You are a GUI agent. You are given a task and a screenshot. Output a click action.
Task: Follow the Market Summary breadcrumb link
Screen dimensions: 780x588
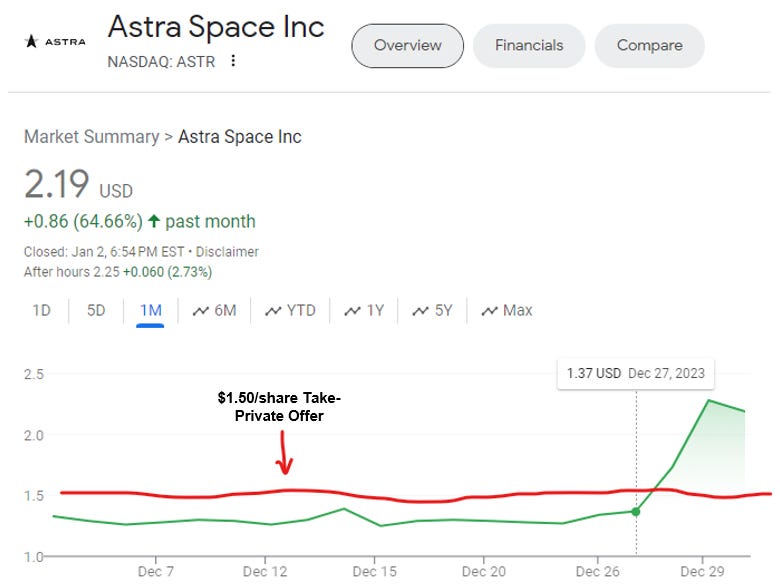click(92, 136)
